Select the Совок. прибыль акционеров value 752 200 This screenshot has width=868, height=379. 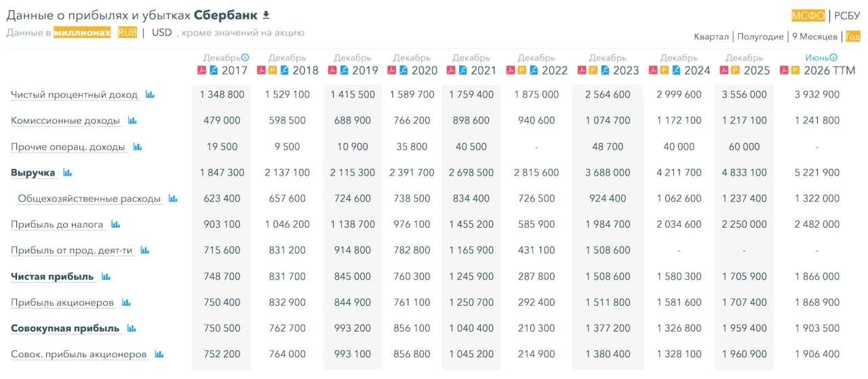[x=222, y=354]
